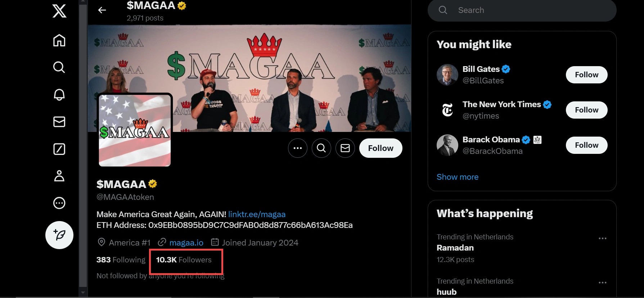Click the @MAGAAtoken handle

(125, 197)
